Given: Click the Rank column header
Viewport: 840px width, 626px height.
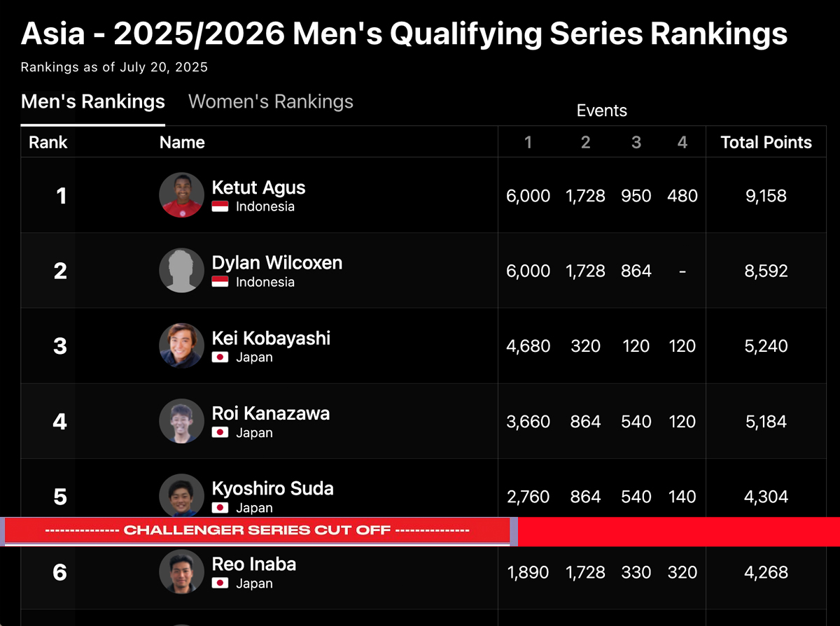Looking at the screenshot, I should pos(48,143).
